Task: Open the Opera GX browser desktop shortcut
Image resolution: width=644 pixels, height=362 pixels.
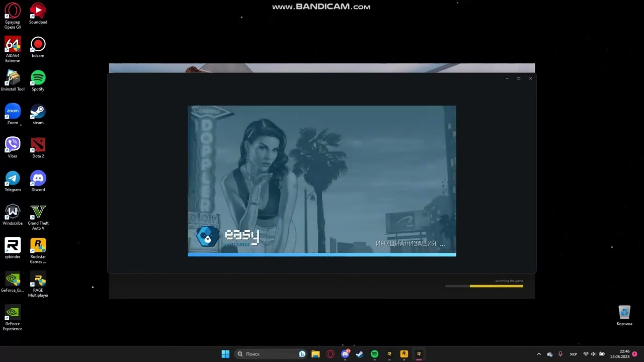Action: (13, 16)
